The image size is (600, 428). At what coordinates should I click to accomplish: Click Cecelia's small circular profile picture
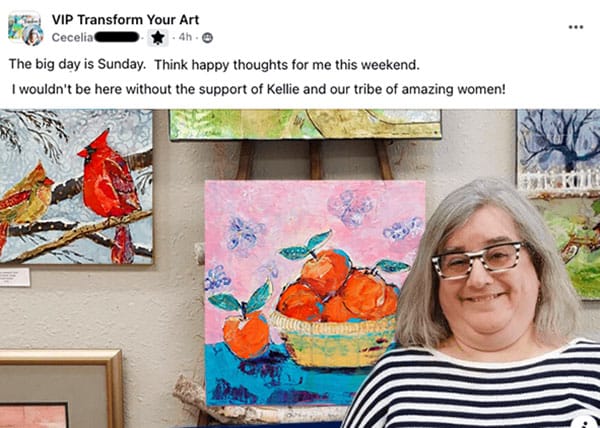coord(33,35)
